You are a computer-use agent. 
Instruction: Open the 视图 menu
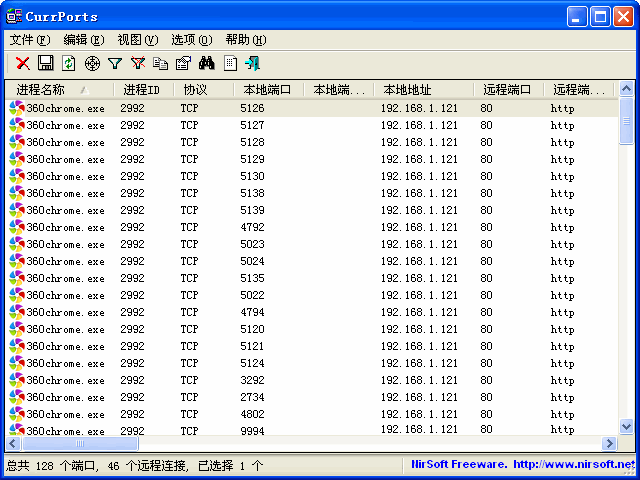coord(137,40)
